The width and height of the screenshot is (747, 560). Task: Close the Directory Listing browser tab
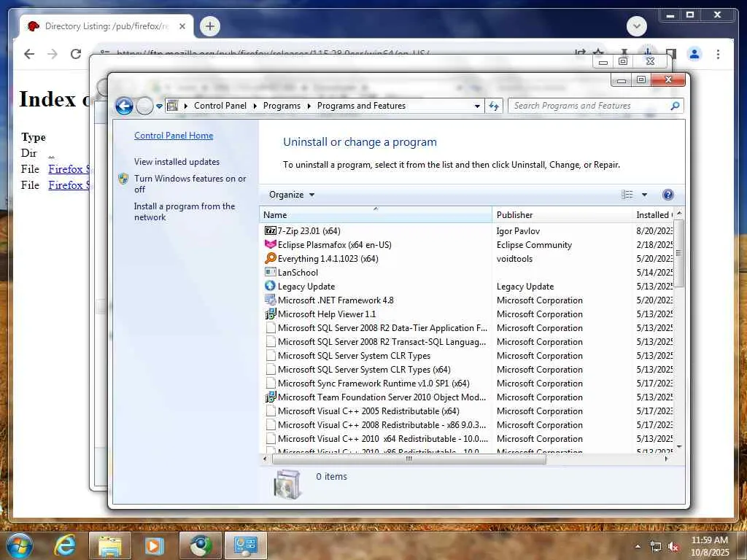click(182, 26)
